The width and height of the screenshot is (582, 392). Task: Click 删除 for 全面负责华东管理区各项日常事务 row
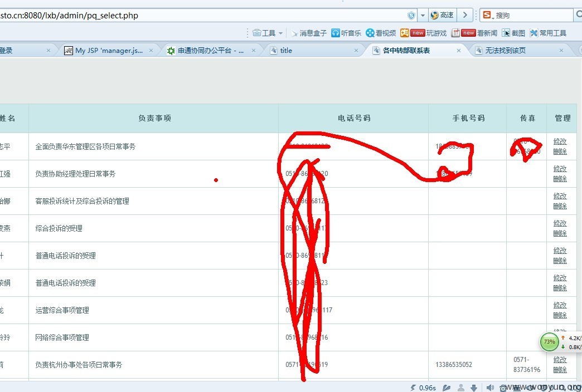pos(560,151)
